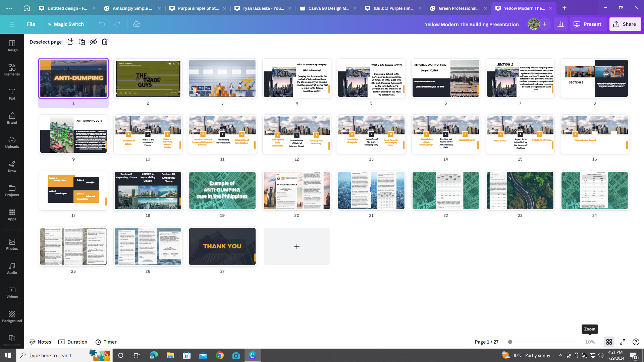Select the Draw tool in sidebar
The image size is (644, 362).
12,166
